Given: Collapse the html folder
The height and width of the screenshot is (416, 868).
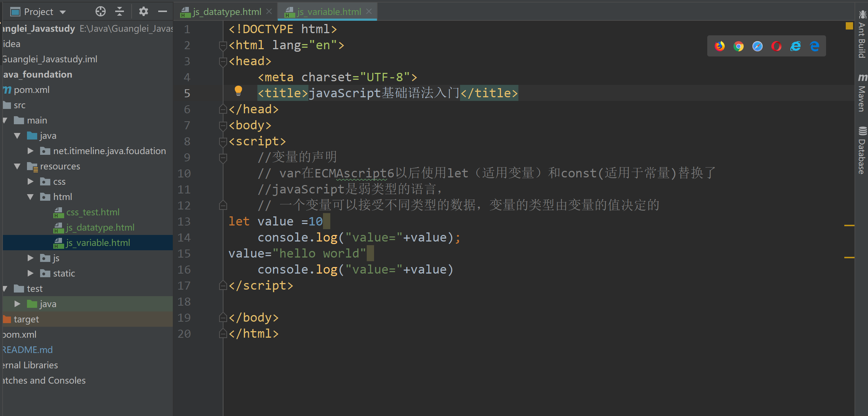Looking at the screenshot, I should [31, 197].
